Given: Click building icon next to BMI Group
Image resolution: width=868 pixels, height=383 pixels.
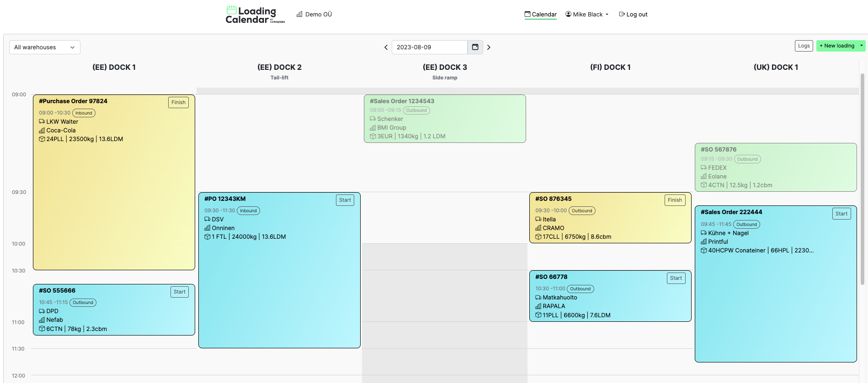Looking at the screenshot, I should (373, 127).
